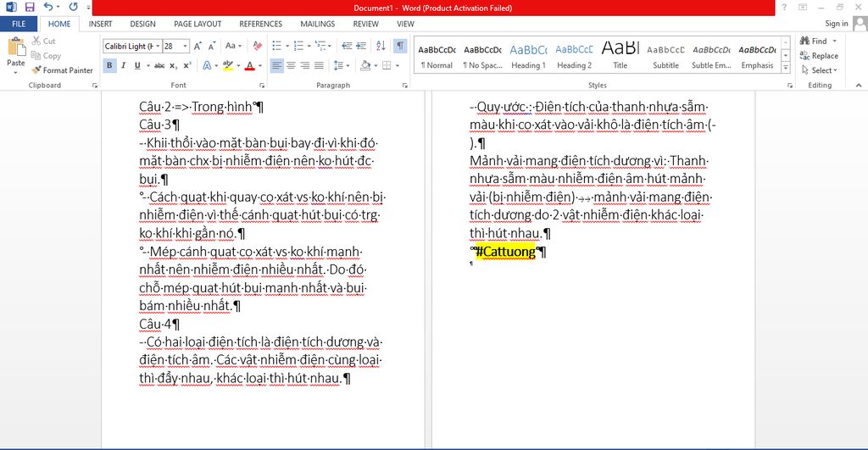868x450 pixels.
Task: Open the FILE tab
Action: click(19, 24)
